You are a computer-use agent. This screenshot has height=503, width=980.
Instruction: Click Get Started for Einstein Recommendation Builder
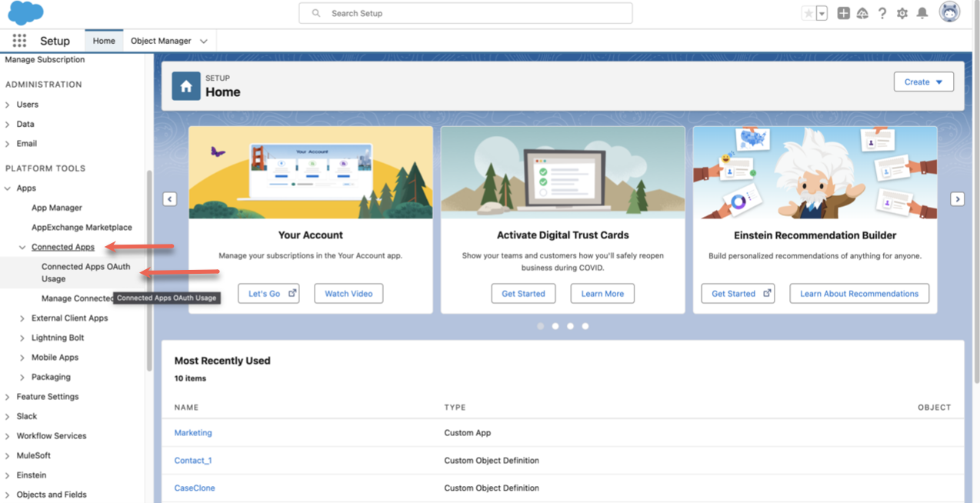pyautogui.click(x=738, y=294)
